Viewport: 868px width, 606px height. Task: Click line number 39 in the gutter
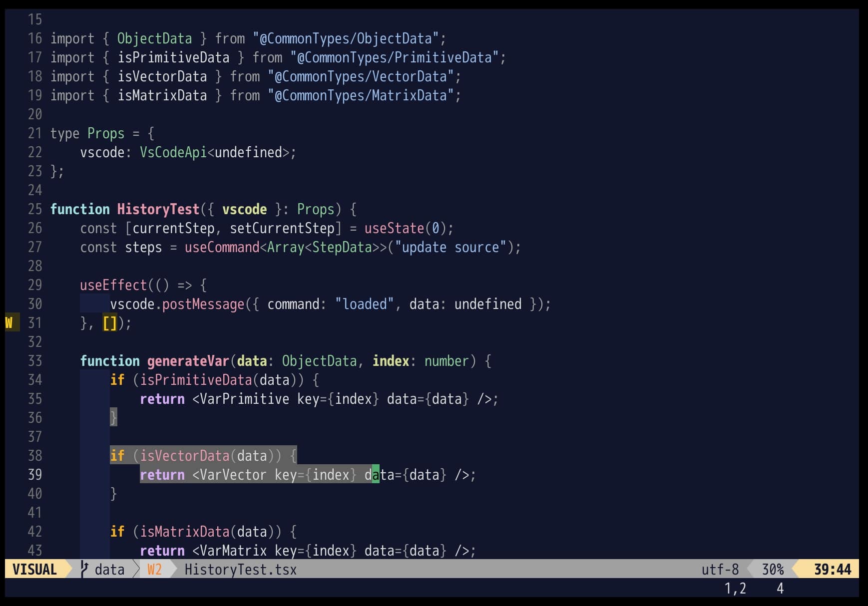[35, 475]
